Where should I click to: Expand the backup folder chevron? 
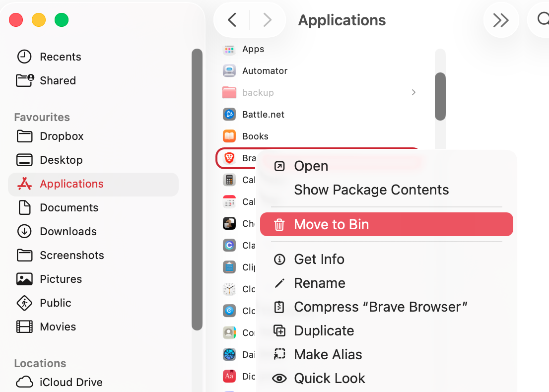413,92
